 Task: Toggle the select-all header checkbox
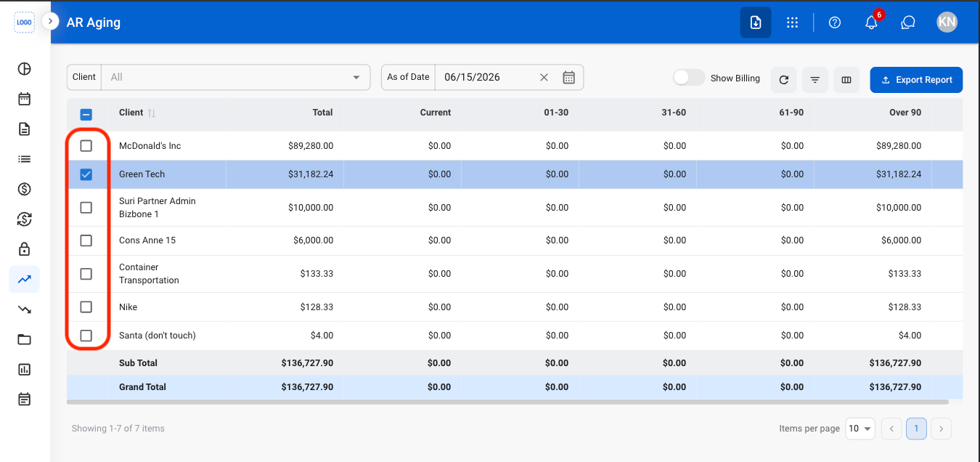tap(86, 114)
